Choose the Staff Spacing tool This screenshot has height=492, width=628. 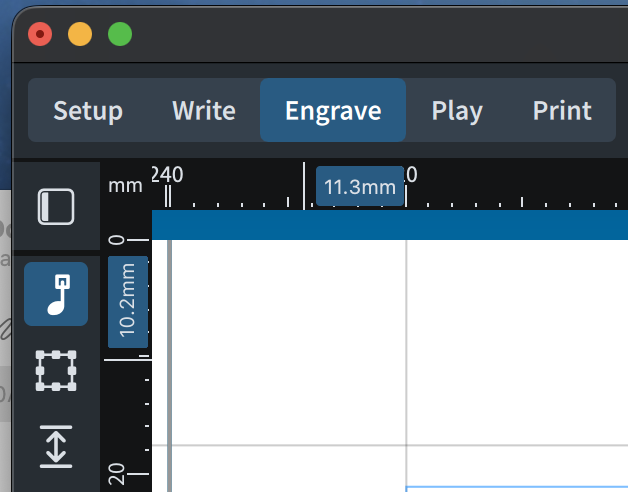[x=56, y=445]
